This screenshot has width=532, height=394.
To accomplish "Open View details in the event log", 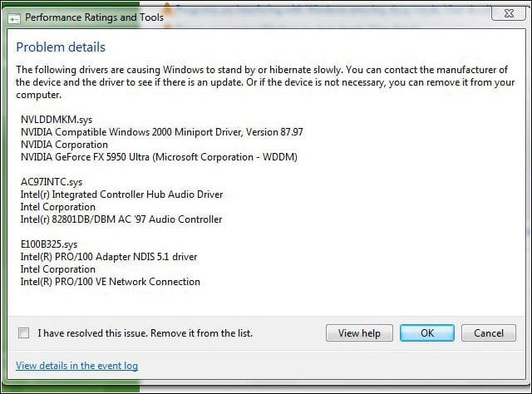I will pyautogui.click(x=76, y=366).
